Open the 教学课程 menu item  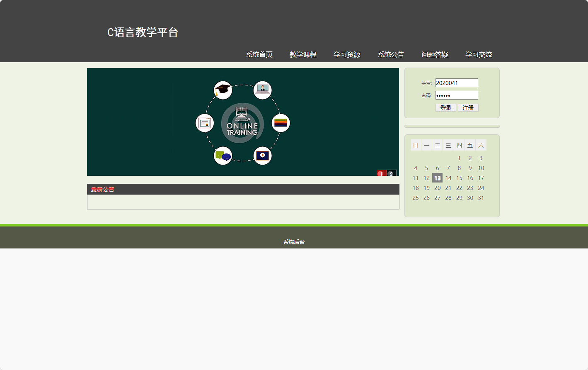coord(303,54)
